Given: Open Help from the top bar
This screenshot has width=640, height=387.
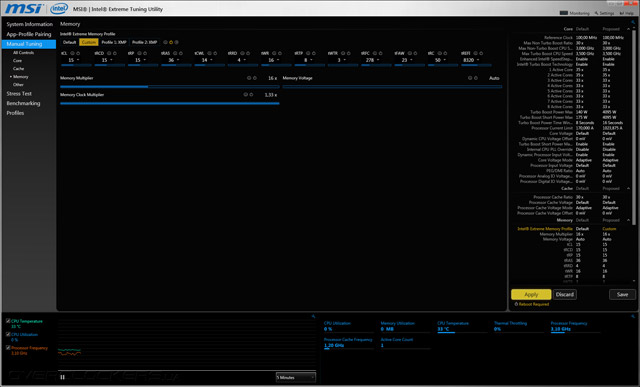Looking at the screenshot, I should pos(627,13).
